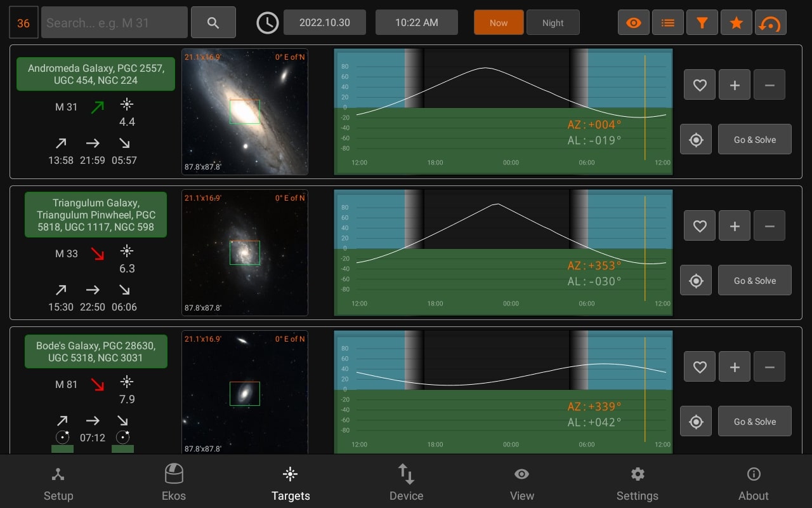Viewport: 812px width, 508px height.
Task: Click the M 81 altitude graph
Action: [x=503, y=392]
